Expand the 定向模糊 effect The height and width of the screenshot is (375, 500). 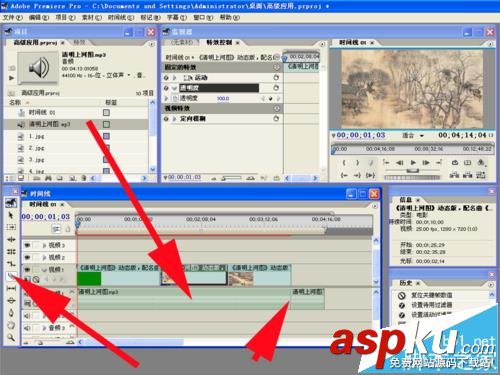pos(174,119)
